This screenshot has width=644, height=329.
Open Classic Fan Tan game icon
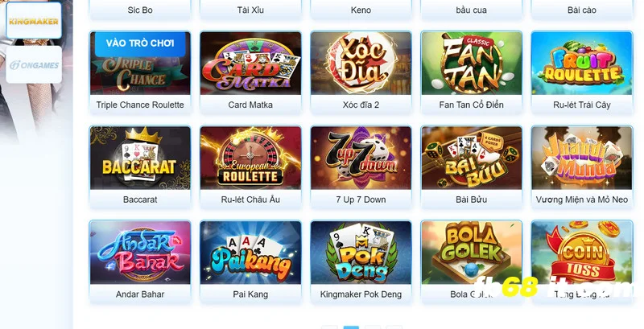tap(472, 64)
